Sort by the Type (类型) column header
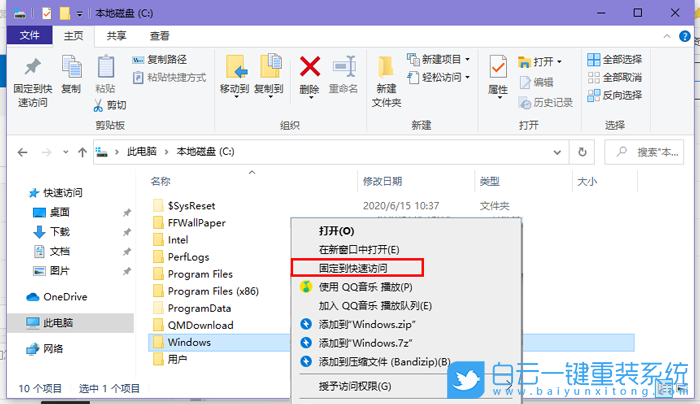The width and height of the screenshot is (700, 404). (x=490, y=181)
